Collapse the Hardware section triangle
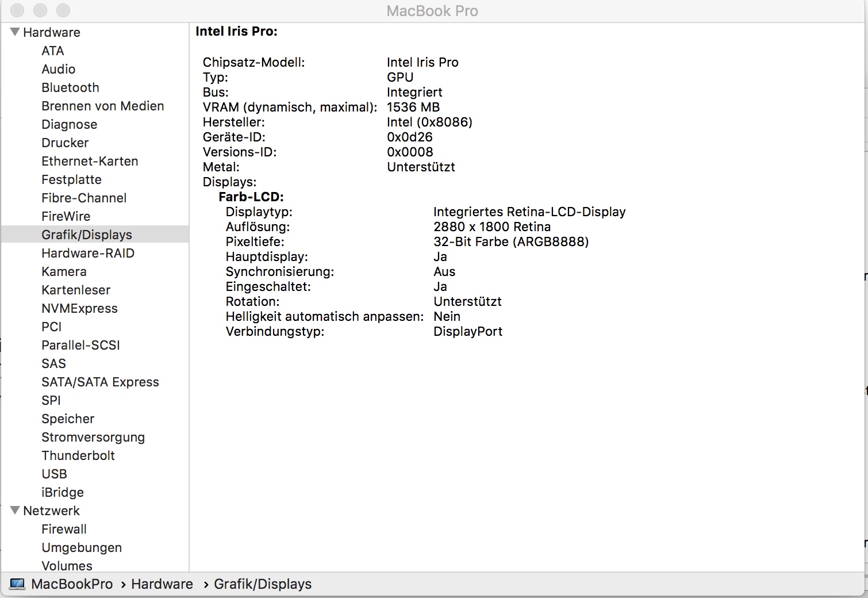 pyautogui.click(x=15, y=32)
